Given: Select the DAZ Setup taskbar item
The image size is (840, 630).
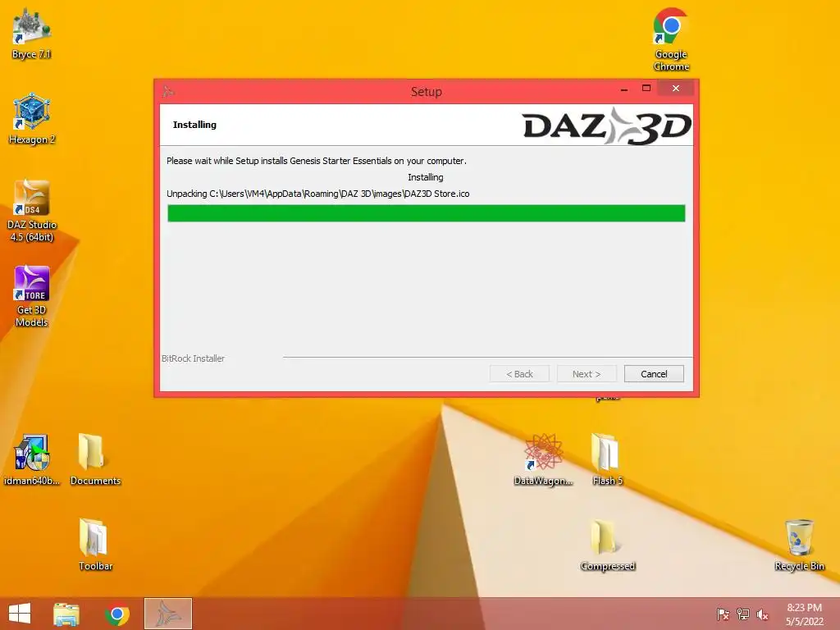Looking at the screenshot, I should click(x=168, y=614).
